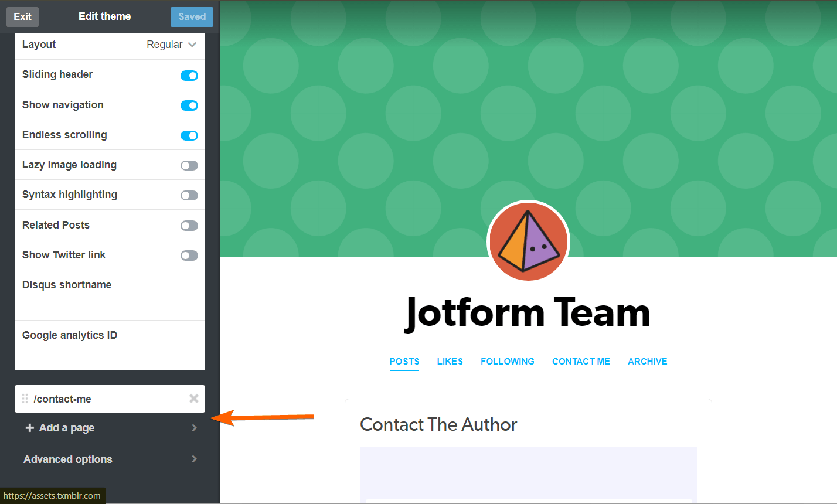Expand the Advanced options chevron

[194, 459]
